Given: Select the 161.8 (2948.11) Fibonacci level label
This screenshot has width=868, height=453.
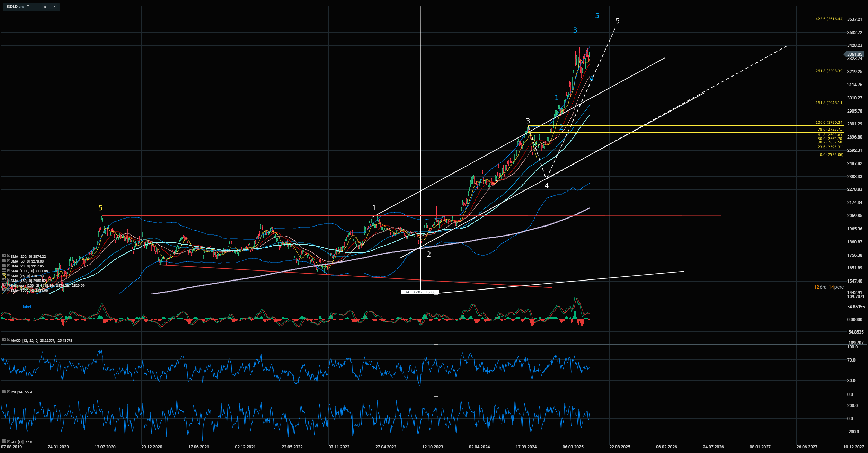Looking at the screenshot, I should pos(830,103).
